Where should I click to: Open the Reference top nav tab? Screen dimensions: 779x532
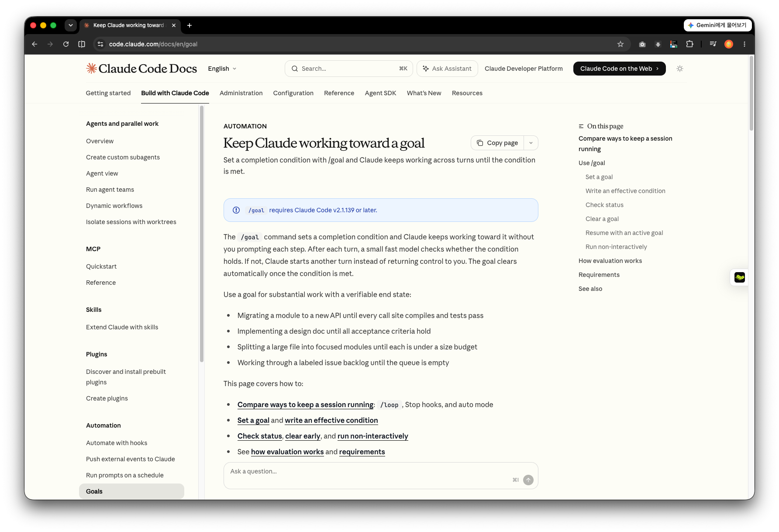339,93
